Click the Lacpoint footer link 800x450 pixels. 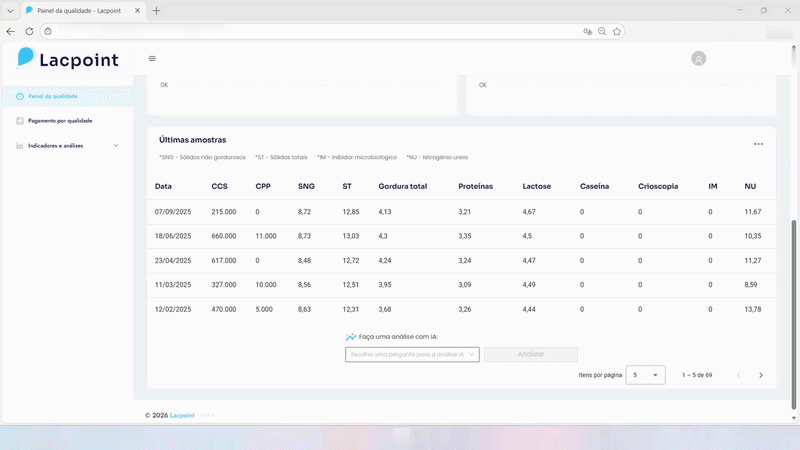click(182, 414)
